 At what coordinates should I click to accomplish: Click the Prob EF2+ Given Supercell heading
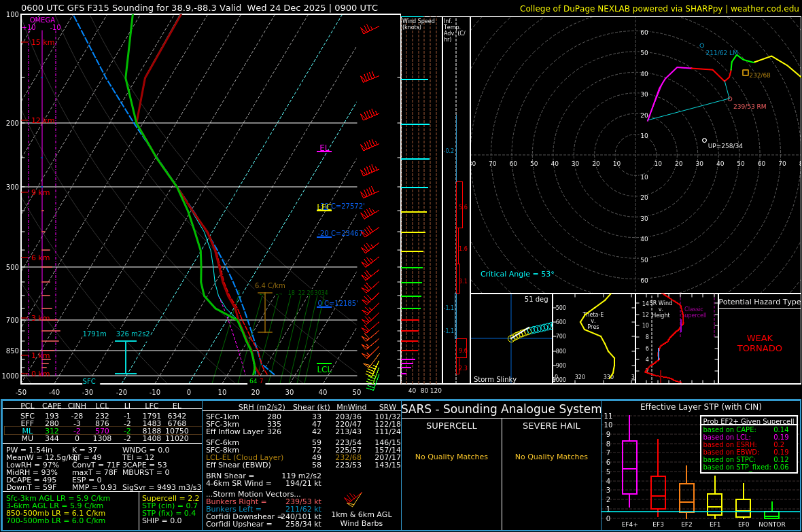pyautogui.click(x=749, y=421)
